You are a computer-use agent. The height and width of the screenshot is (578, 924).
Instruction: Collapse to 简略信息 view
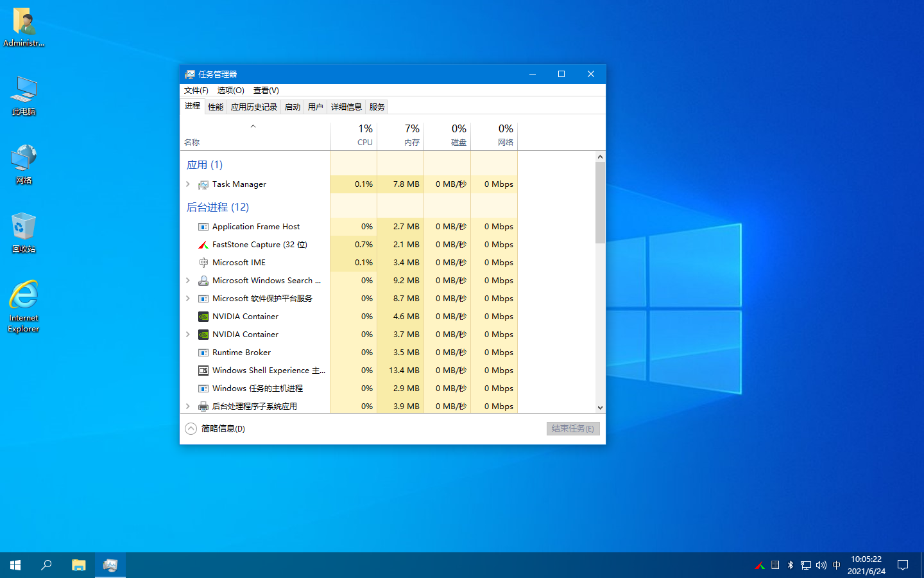(215, 428)
